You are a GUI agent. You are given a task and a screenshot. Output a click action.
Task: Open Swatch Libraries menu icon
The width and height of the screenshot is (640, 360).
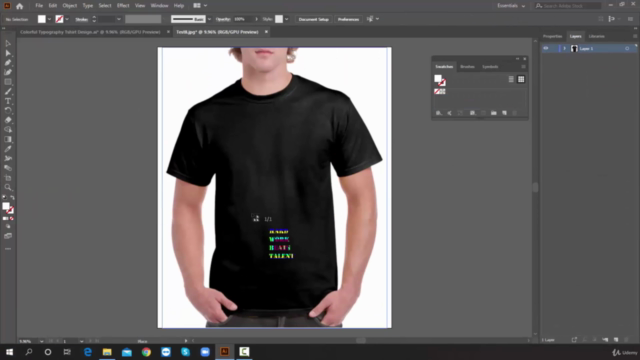pyautogui.click(x=438, y=113)
